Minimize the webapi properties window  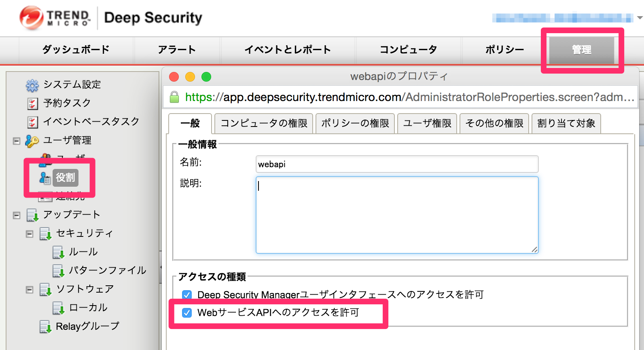coord(190,77)
